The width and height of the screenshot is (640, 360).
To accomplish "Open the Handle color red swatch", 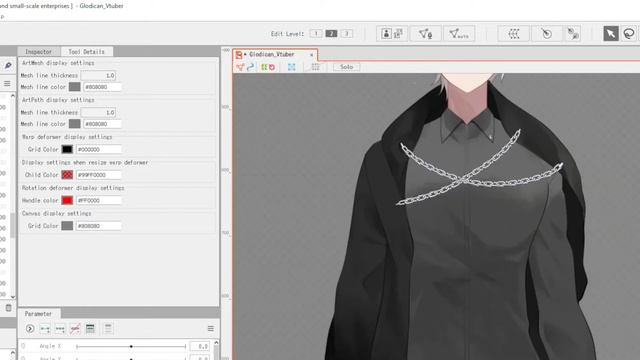I will 67,200.
